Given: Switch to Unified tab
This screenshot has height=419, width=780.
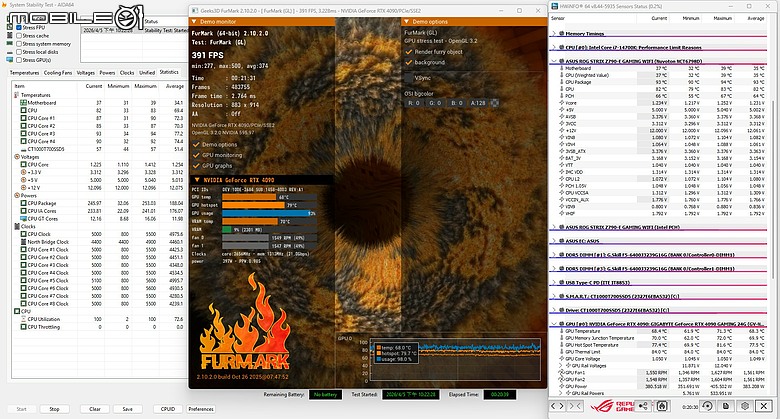Looking at the screenshot, I should [147, 73].
